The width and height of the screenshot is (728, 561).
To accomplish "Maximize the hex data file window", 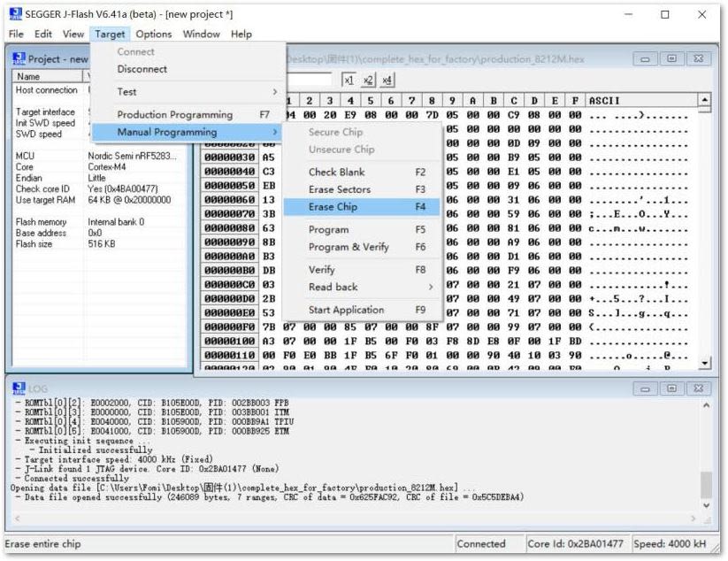I will (x=671, y=59).
